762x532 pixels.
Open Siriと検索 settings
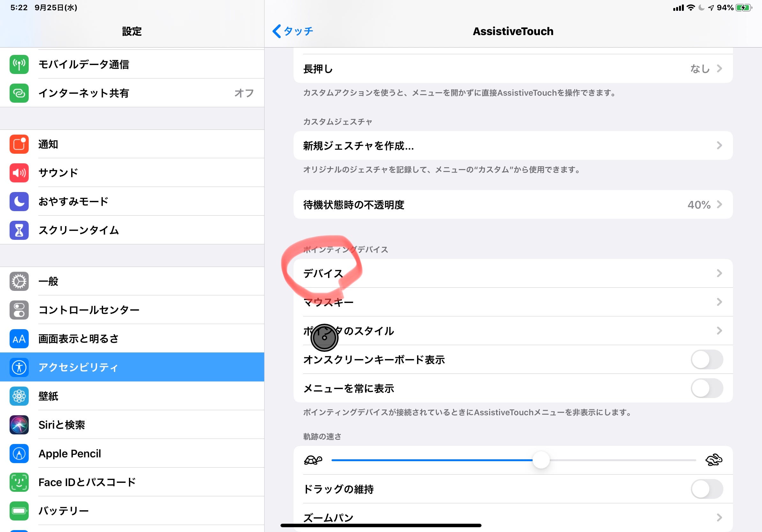(132, 425)
